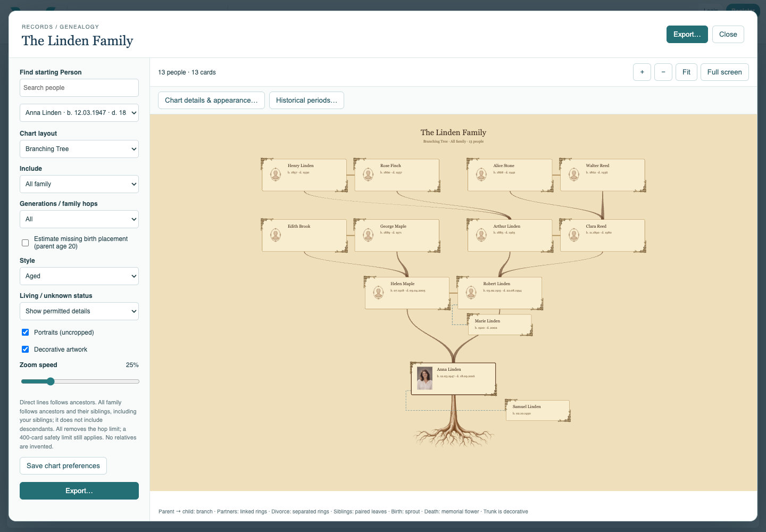
Task: Click Helen Maple's portrait placeholder icon
Action: [x=378, y=293]
